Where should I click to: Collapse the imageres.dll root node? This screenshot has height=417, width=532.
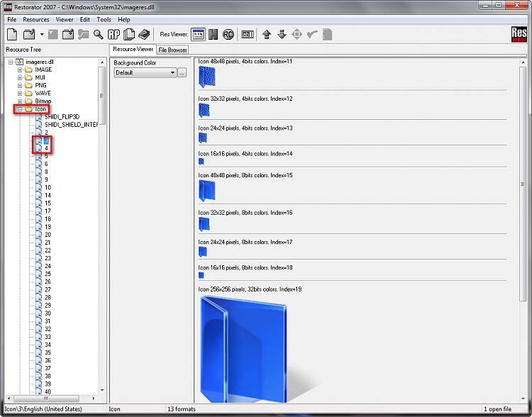[11, 62]
